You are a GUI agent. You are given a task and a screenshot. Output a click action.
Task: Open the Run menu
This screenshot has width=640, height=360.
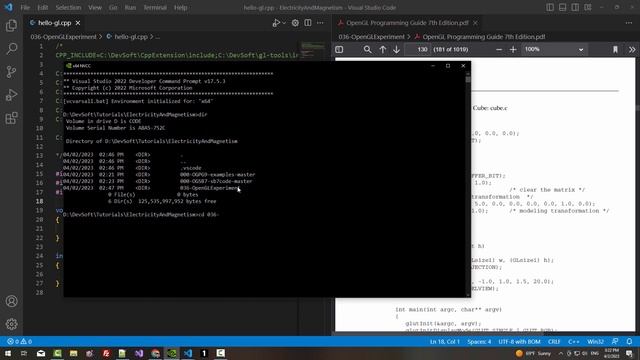point(130,7)
